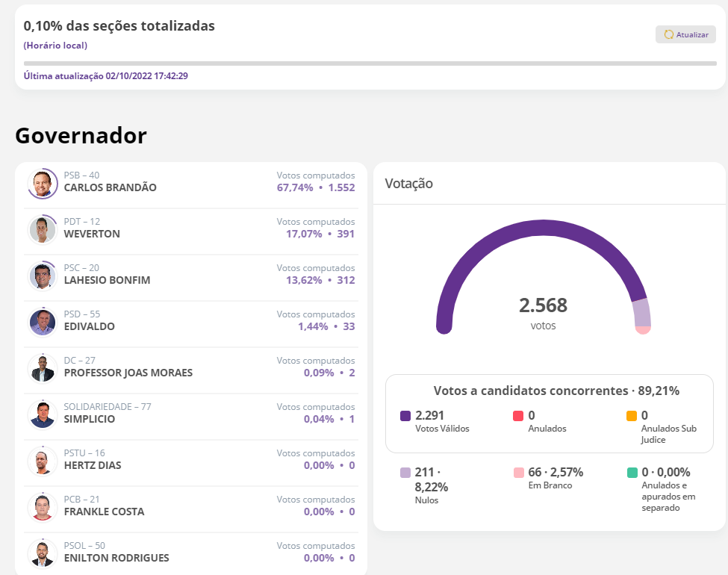Click Enilton Rodrigues' candidate photo

(43, 553)
